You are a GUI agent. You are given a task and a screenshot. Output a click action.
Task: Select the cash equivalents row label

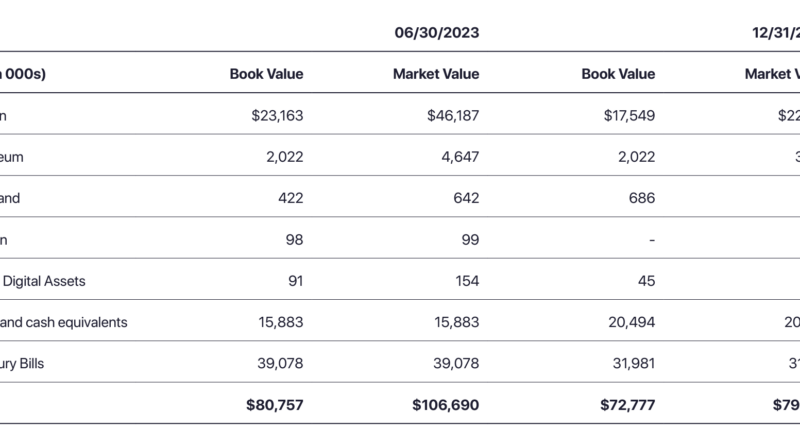coord(64,322)
